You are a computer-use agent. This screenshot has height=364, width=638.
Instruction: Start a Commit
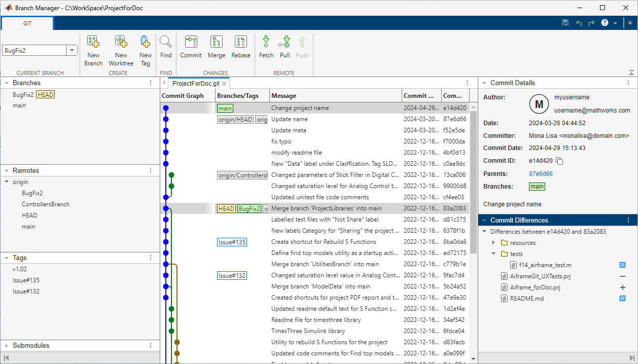[191, 48]
